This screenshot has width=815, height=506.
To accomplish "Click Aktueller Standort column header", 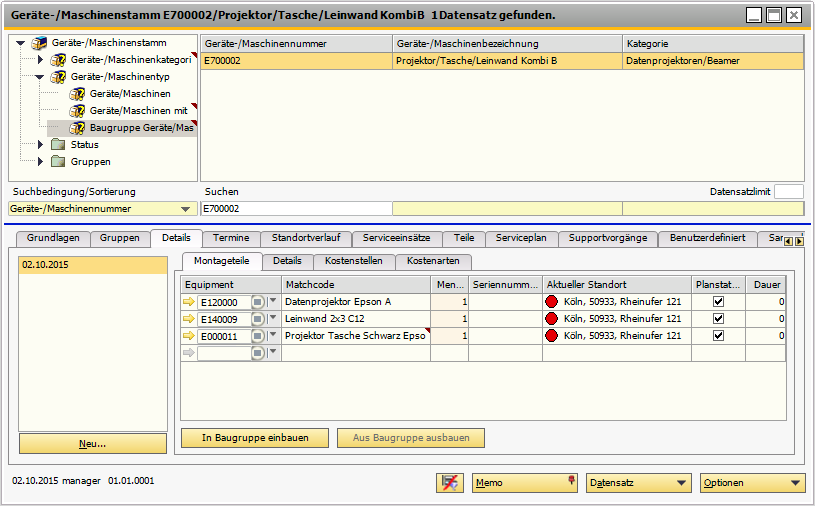I will pos(617,285).
